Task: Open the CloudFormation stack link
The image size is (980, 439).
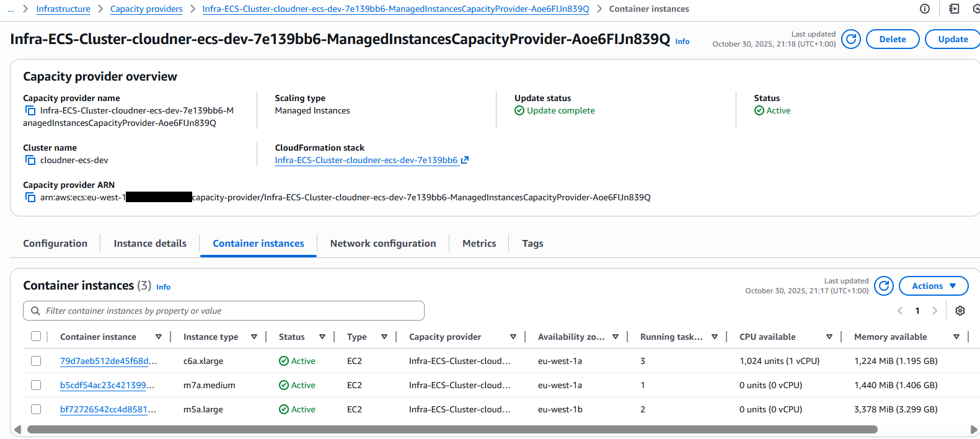Action: 366,160
